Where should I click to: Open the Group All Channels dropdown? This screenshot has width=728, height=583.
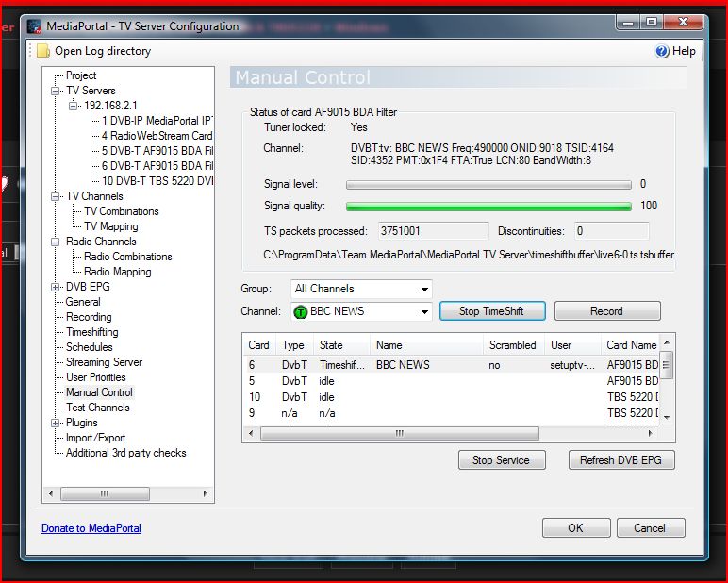361,289
